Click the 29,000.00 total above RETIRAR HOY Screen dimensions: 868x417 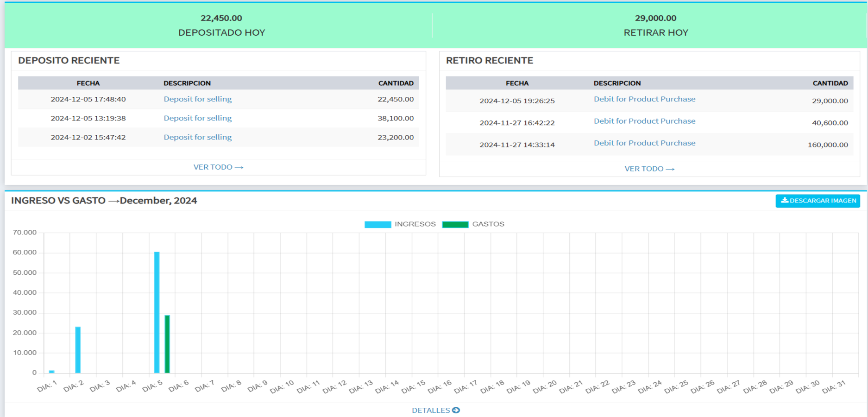[x=656, y=18]
